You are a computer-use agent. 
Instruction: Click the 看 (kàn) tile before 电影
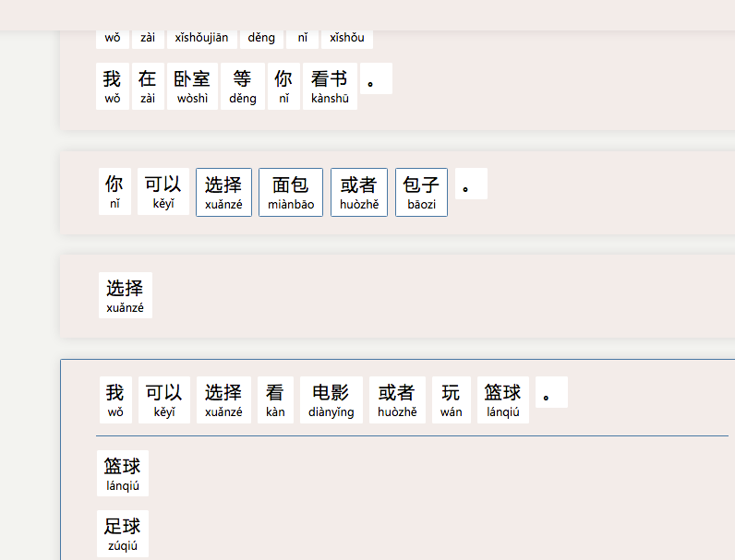pyautogui.click(x=275, y=400)
